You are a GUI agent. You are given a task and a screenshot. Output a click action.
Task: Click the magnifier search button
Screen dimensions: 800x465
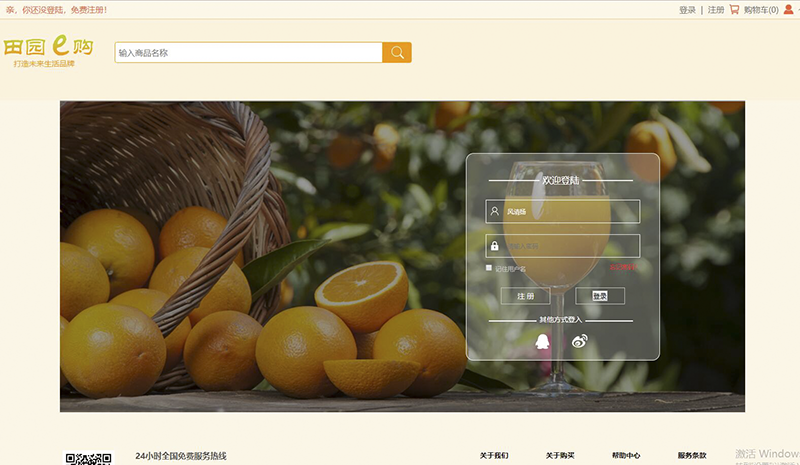[x=397, y=53]
